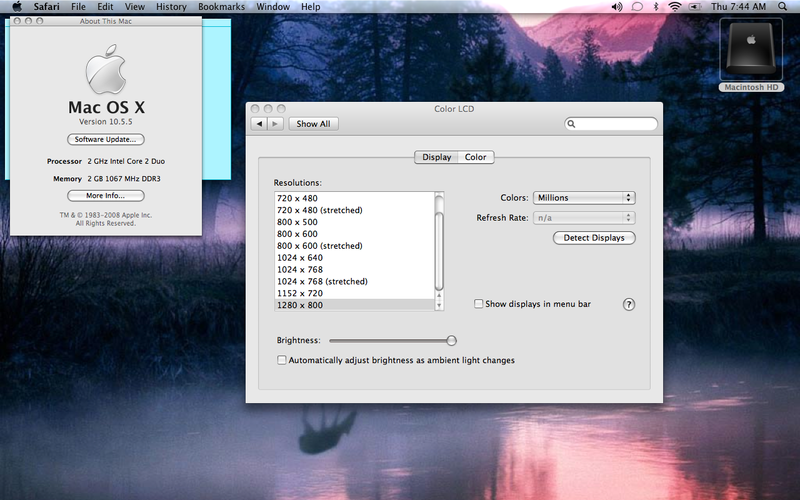Image resolution: width=800 pixels, height=500 pixels.
Task: Select 1024 x 768 (stretched) resolution
Action: coord(354,281)
